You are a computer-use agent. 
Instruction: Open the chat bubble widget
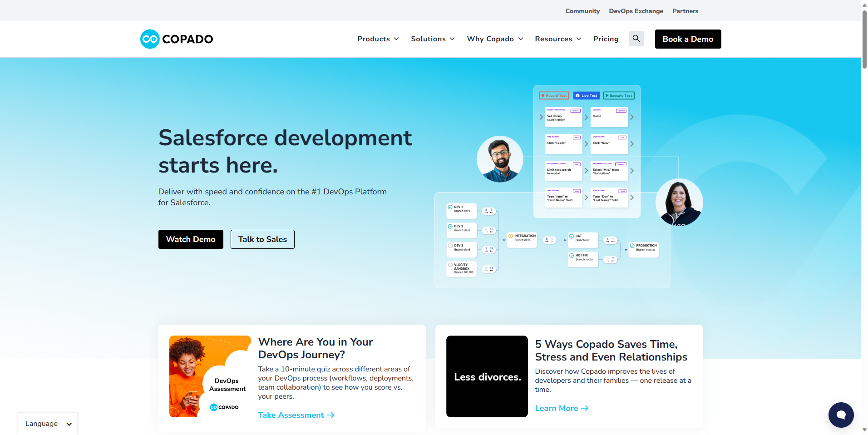841,415
